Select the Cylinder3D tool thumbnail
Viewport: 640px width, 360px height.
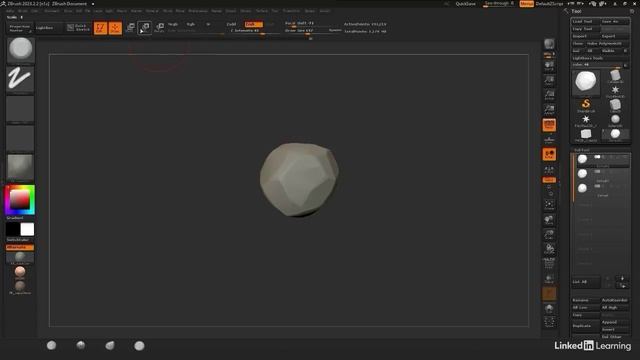[x=615, y=76]
